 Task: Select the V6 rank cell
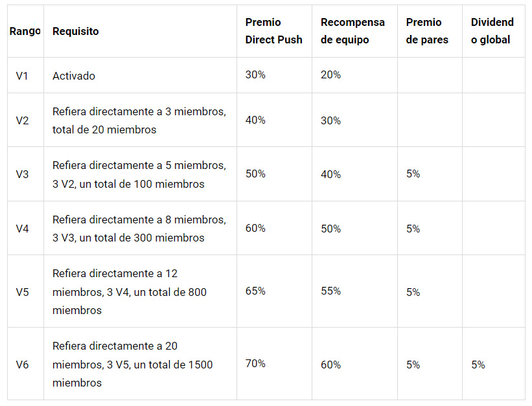[22, 365]
